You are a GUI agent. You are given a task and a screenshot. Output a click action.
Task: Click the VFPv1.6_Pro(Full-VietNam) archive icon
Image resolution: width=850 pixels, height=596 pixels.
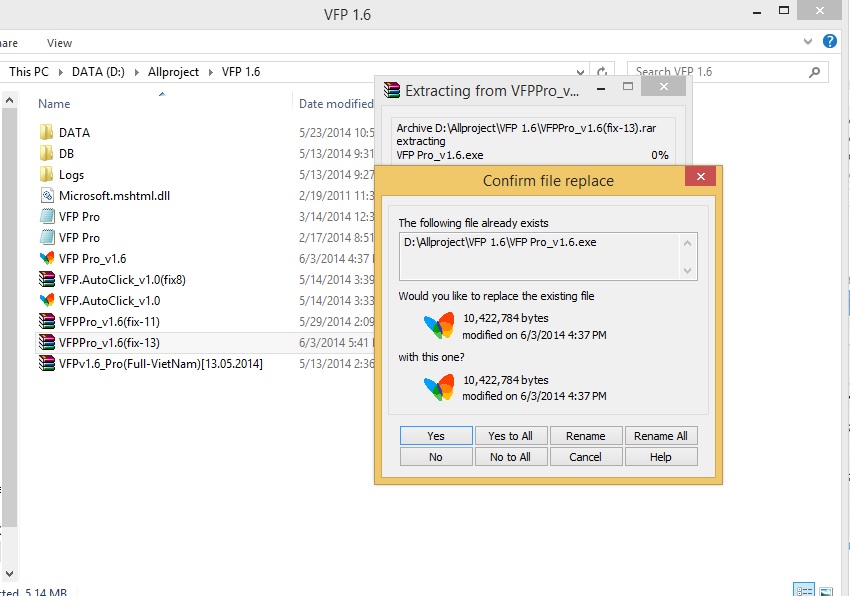(x=47, y=363)
